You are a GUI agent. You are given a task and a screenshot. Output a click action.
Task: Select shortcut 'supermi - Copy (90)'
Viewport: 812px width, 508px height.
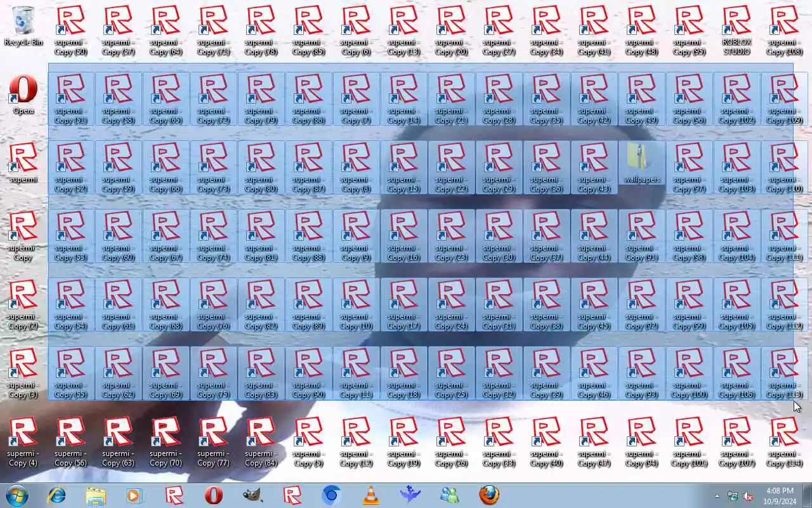309,373
